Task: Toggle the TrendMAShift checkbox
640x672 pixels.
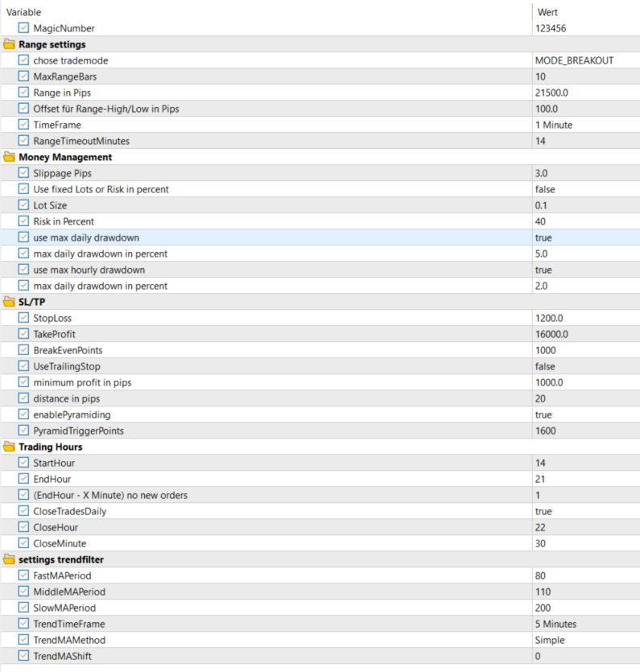Action: click(23, 656)
